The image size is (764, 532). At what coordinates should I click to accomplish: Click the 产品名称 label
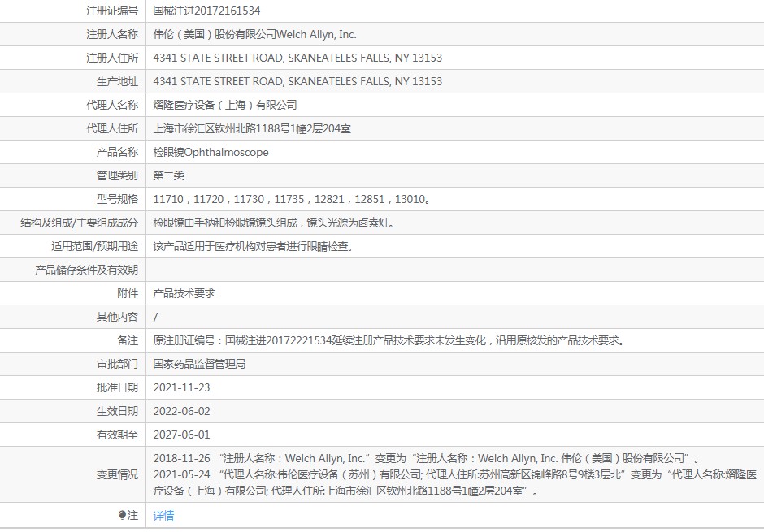pos(117,152)
